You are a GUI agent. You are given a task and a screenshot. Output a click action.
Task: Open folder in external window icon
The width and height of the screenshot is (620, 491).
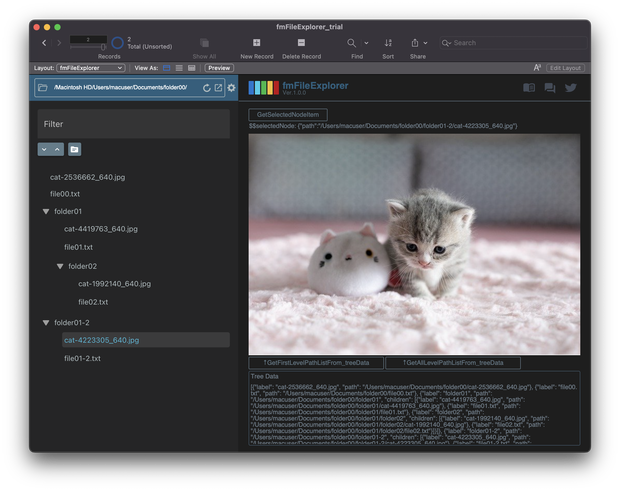[218, 88]
